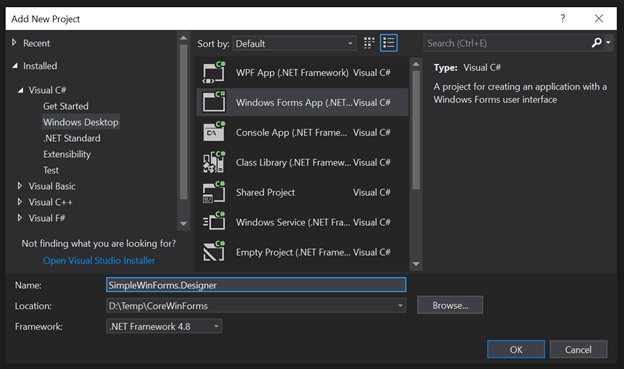Click the Windows Forms App template icon
This screenshot has width=624, height=369.
coord(214,102)
